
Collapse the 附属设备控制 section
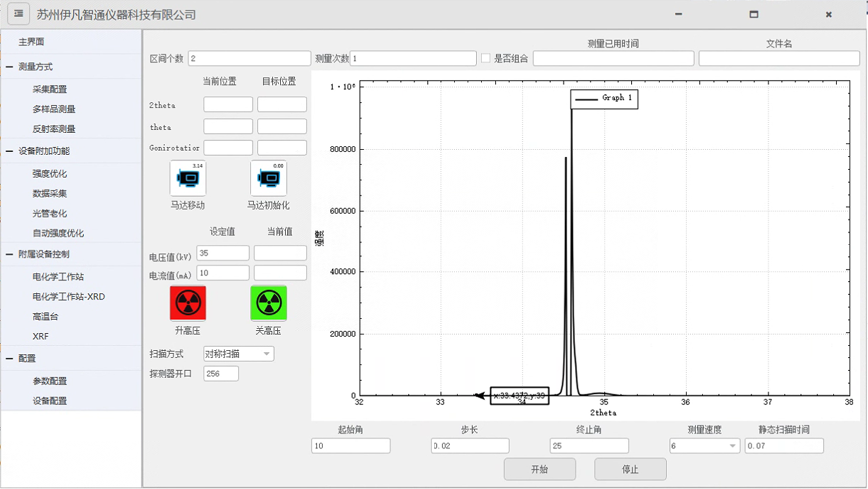click(10, 254)
